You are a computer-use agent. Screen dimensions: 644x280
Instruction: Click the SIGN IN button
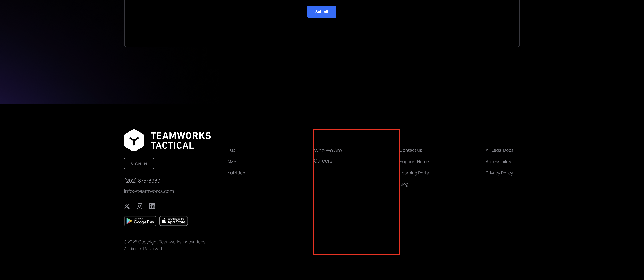point(139,163)
